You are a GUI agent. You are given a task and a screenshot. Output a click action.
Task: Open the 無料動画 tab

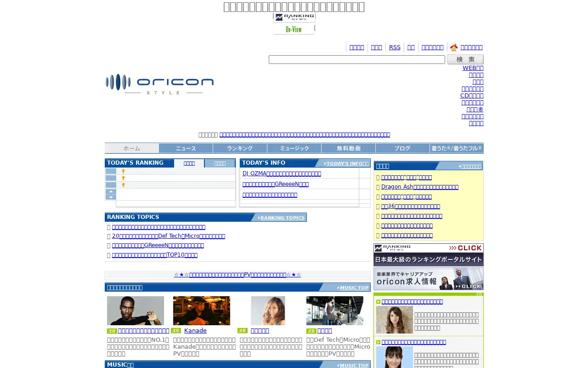pos(349,148)
